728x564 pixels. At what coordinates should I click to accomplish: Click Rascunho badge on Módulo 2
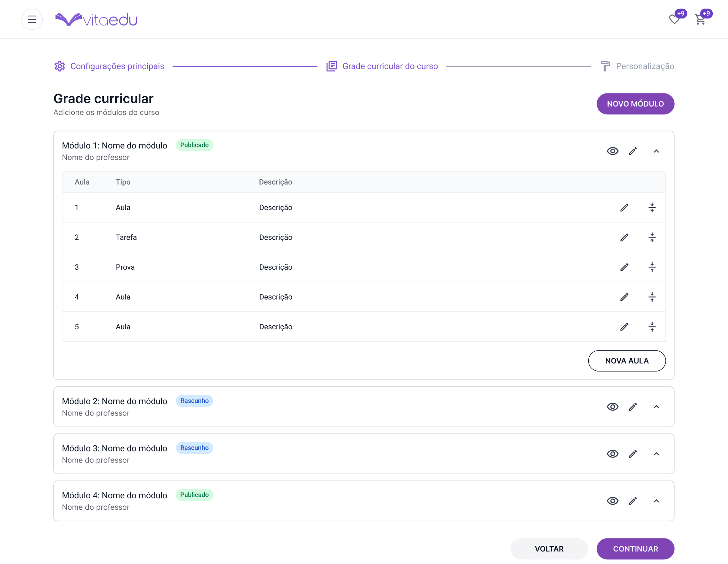tap(194, 401)
